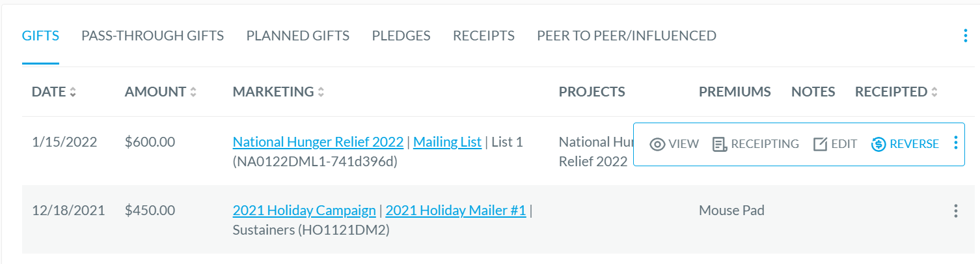Image resolution: width=980 pixels, height=264 pixels.
Task: Open the Mailing List link
Action: (x=447, y=142)
